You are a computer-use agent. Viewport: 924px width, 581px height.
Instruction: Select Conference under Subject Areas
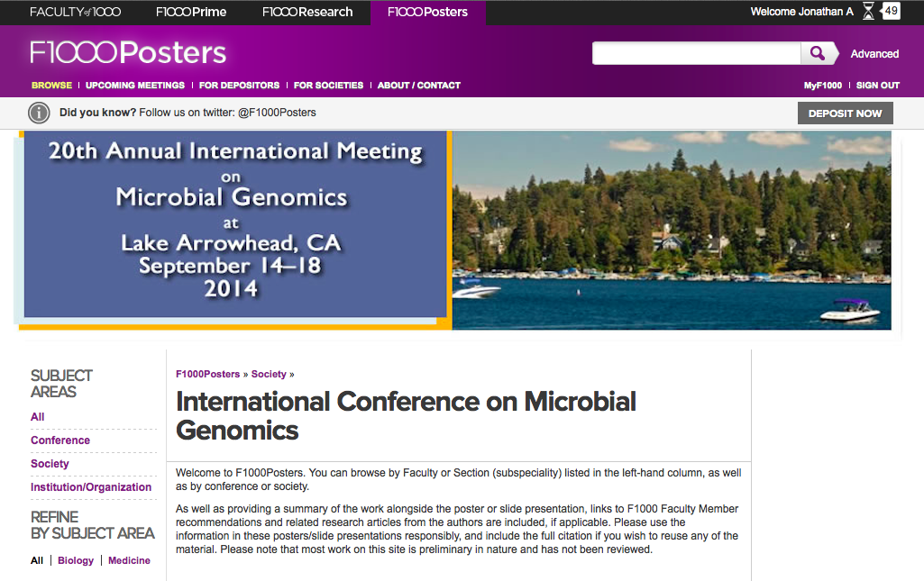[60, 440]
